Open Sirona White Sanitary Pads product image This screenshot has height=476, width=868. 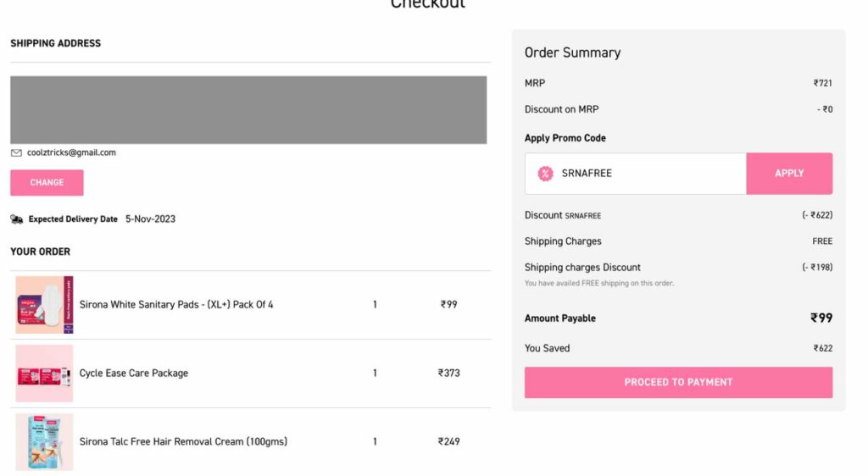44,305
